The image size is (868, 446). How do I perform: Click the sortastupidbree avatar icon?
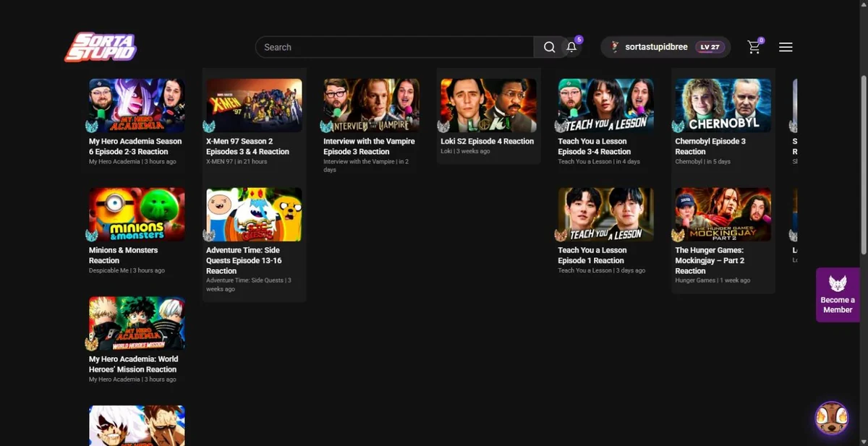click(x=616, y=47)
